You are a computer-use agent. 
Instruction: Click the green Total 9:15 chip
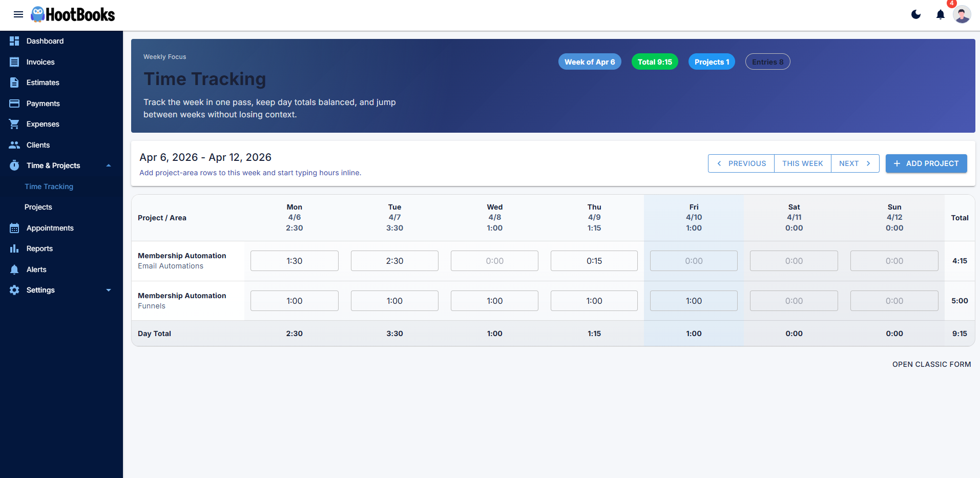(655, 61)
